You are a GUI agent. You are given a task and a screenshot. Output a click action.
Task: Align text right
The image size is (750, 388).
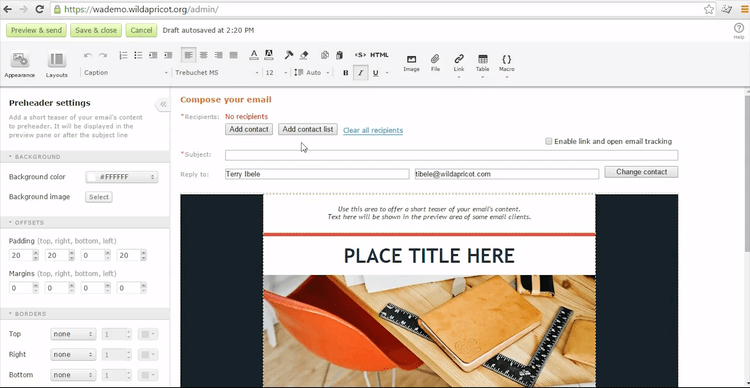[219, 55]
